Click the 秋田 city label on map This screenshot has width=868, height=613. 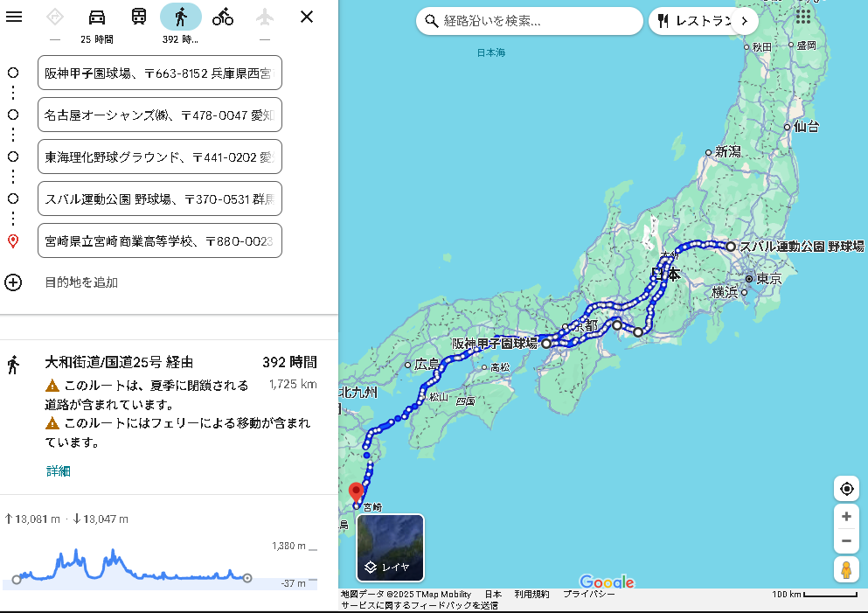(x=761, y=47)
